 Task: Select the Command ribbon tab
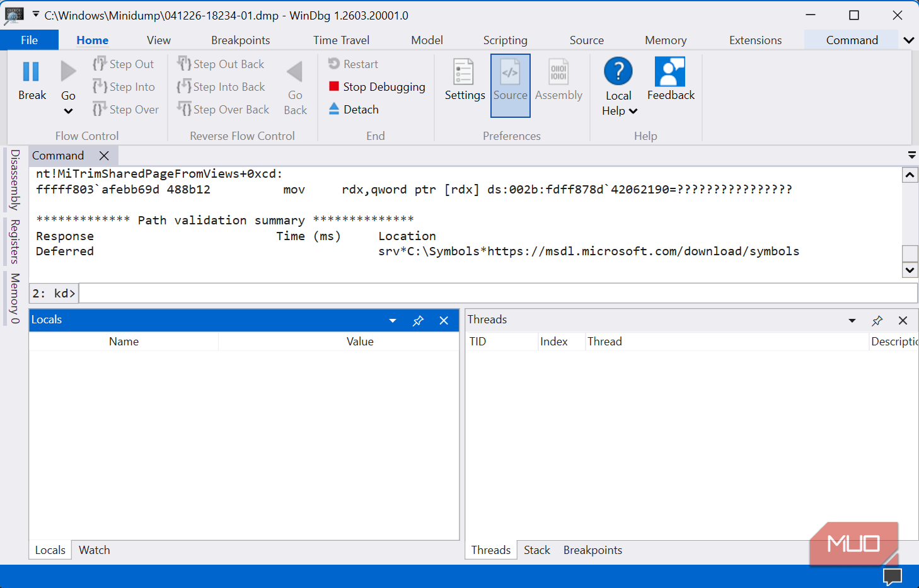(852, 40)
